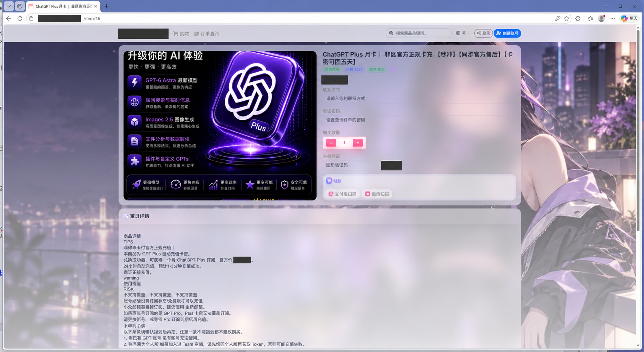This screenshot has width=644, height=352.
Task: Add a new browser tab
Action: tap(106, 6)
